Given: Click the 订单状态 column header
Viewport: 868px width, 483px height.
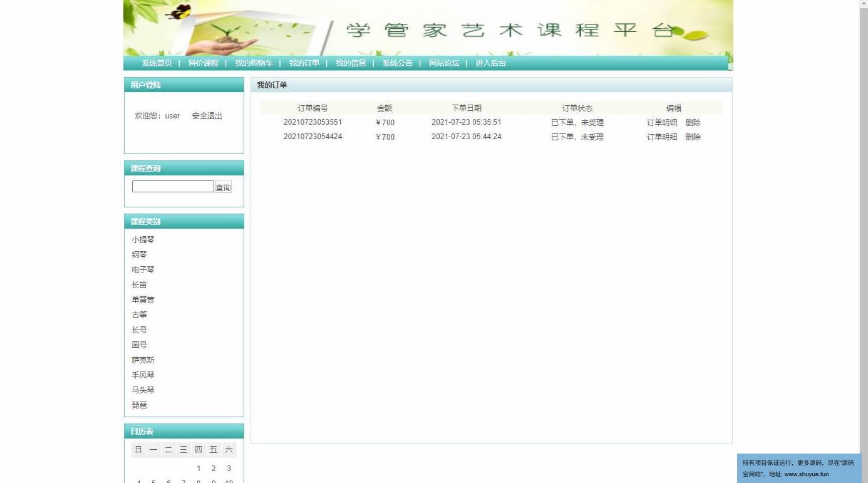Looking at the screenshot, I should click(x=577, y=108).
